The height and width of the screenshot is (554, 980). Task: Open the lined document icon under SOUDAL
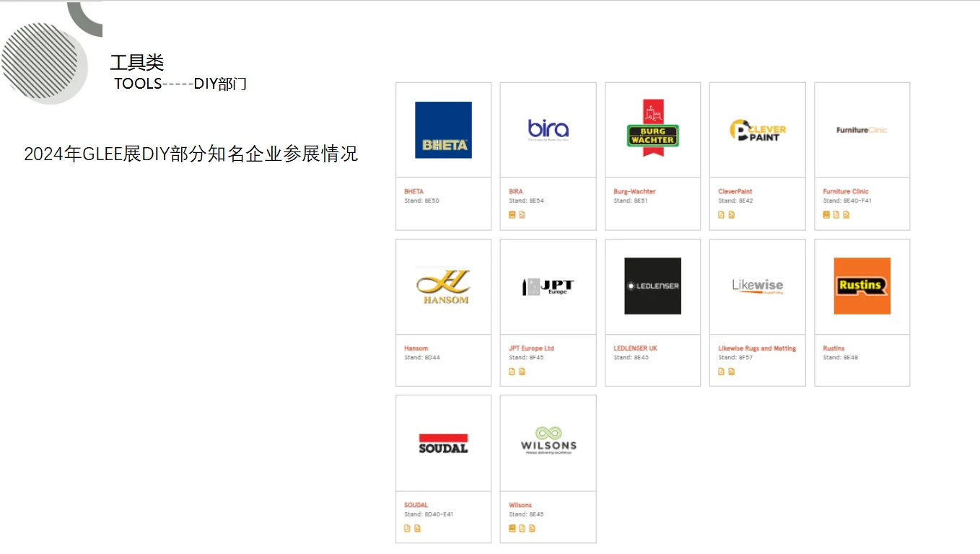(417, 528)
